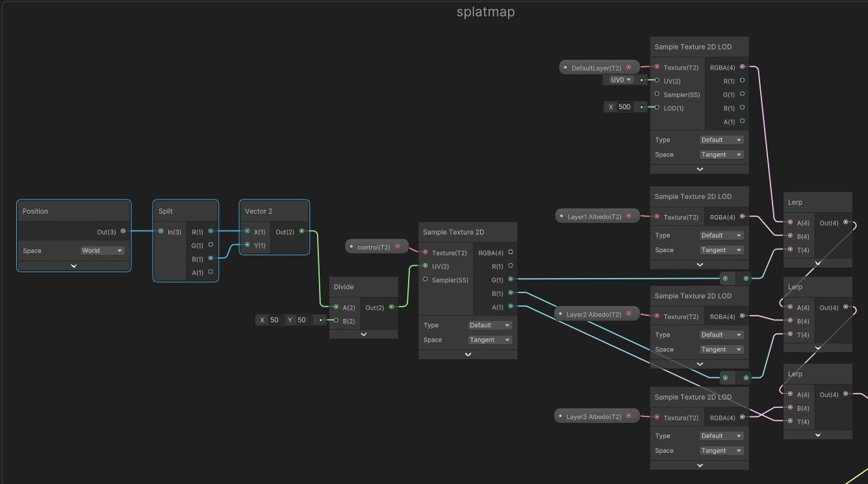Open the Position node Space dropdown
Viewport: 868px width, 484px height.
[102, 251]
